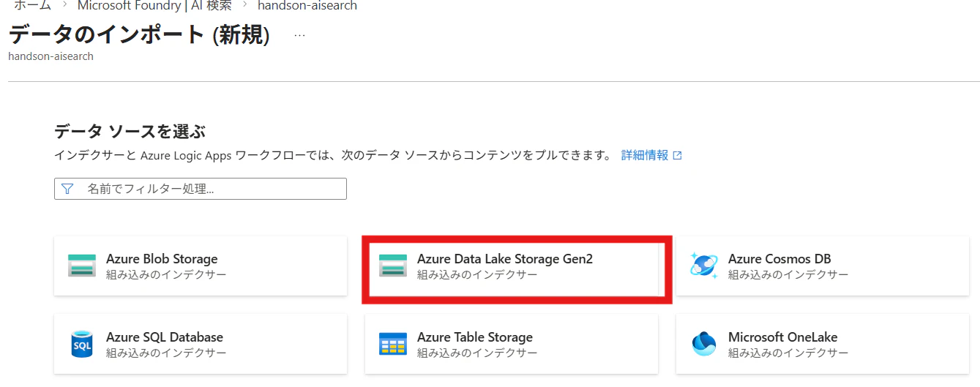Open the 詳細情報 link
The height and width of the screenshot is (387, 980).
pos(645,155)
